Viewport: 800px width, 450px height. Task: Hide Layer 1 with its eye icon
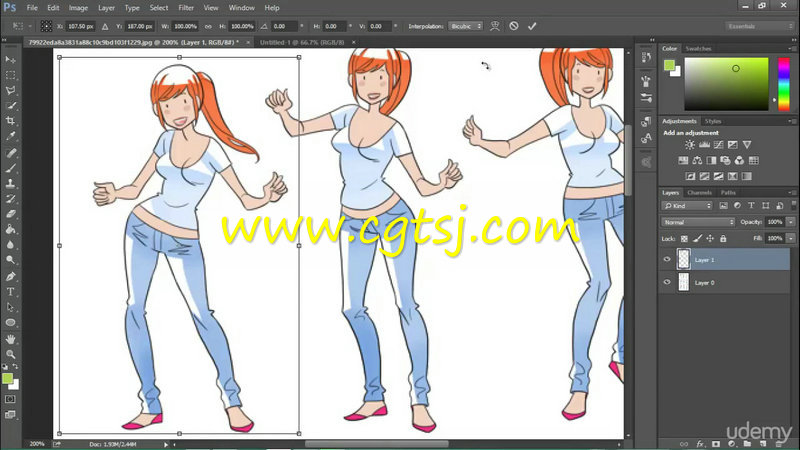point(667,259)
